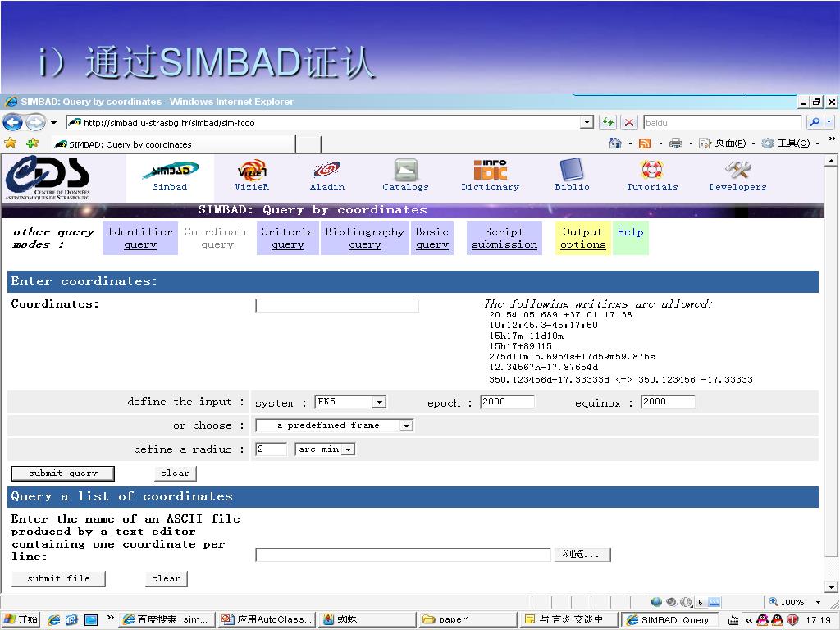Switch to the 应用AutoClass taskbar item

[x=267, y=620]
